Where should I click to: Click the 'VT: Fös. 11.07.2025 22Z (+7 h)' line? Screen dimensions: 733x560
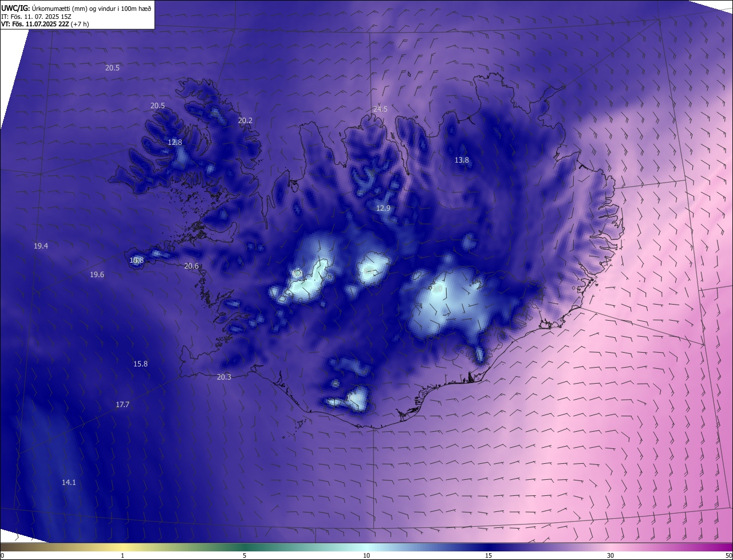[x=45, y=25]
